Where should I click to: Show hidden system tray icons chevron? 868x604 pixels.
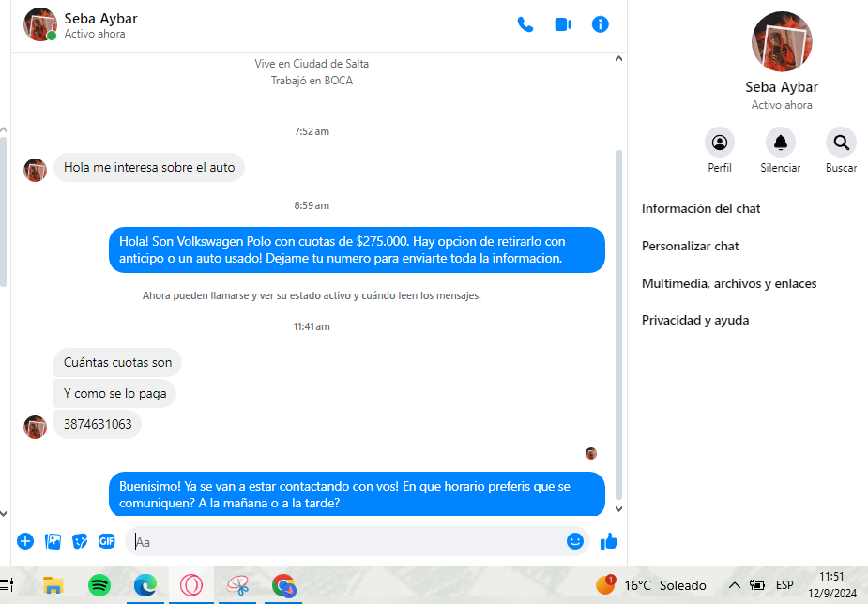click(734, 585)
